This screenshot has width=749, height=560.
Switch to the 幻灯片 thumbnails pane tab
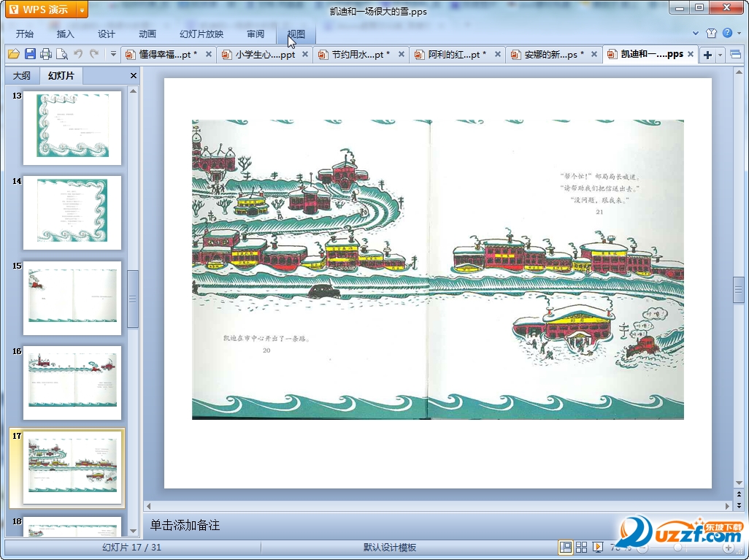coord(61,75)
